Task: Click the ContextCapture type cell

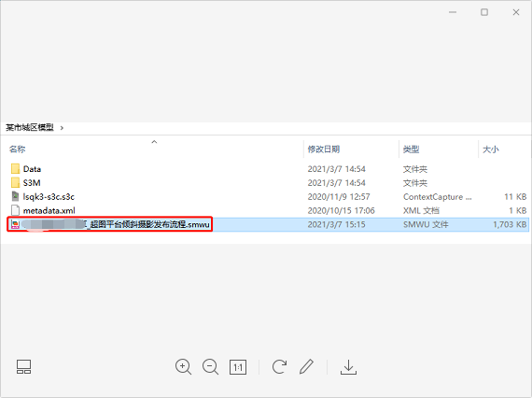Action: coord(438,197)
